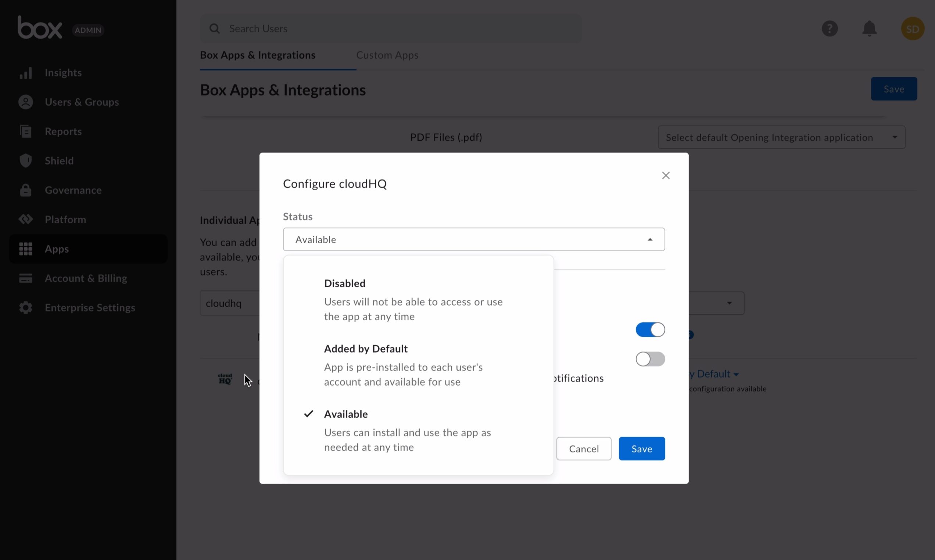Close the Configure cloudHQ dialog
Image resolution: width=935 pixels, height=560 pixels.
666,176
